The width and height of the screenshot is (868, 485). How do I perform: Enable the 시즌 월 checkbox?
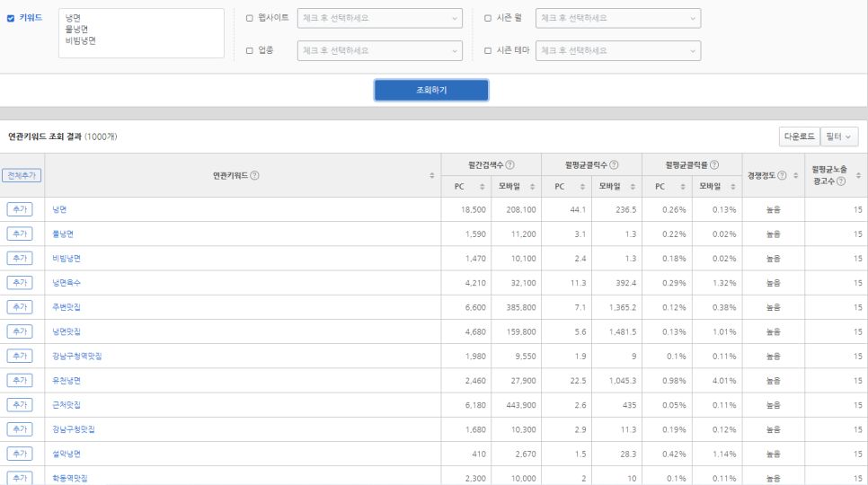click(x=488, y=18)
